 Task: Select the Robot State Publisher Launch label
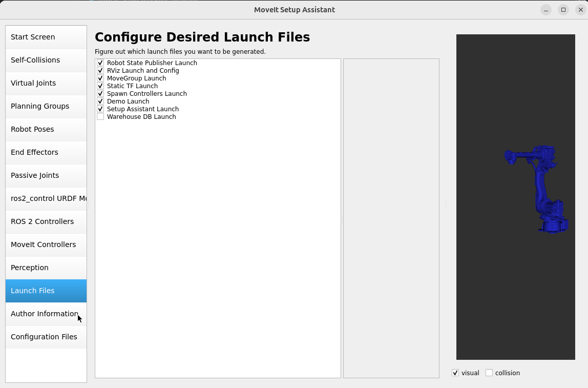point(152,63)
